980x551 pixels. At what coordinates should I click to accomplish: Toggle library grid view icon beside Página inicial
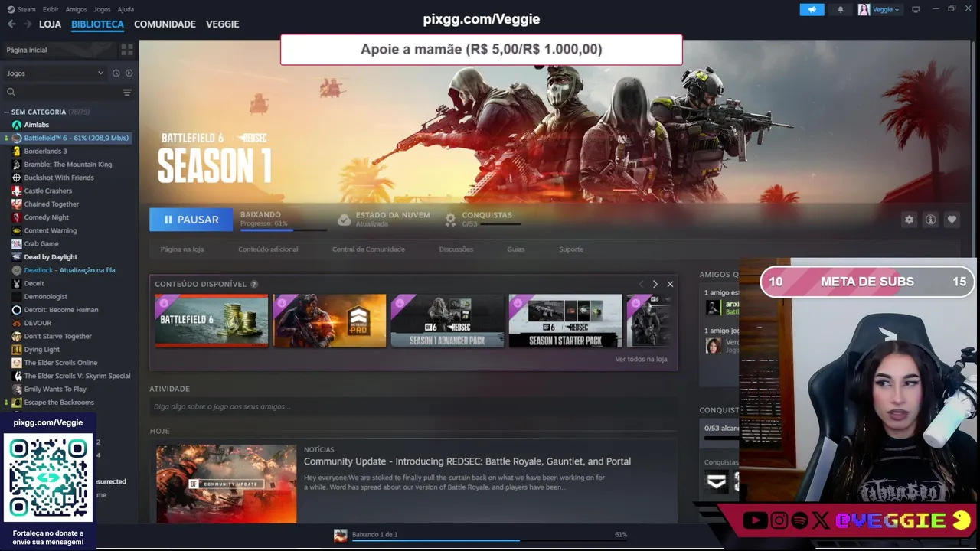127,50
